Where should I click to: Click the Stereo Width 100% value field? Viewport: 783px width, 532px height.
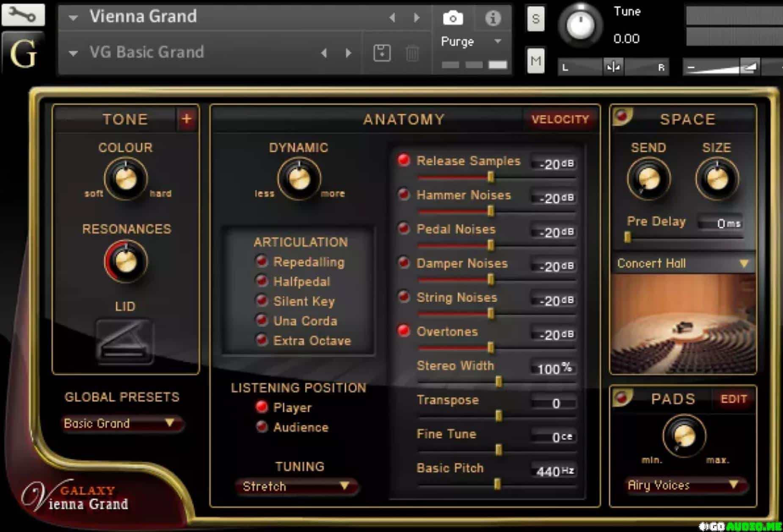[554, 368]
